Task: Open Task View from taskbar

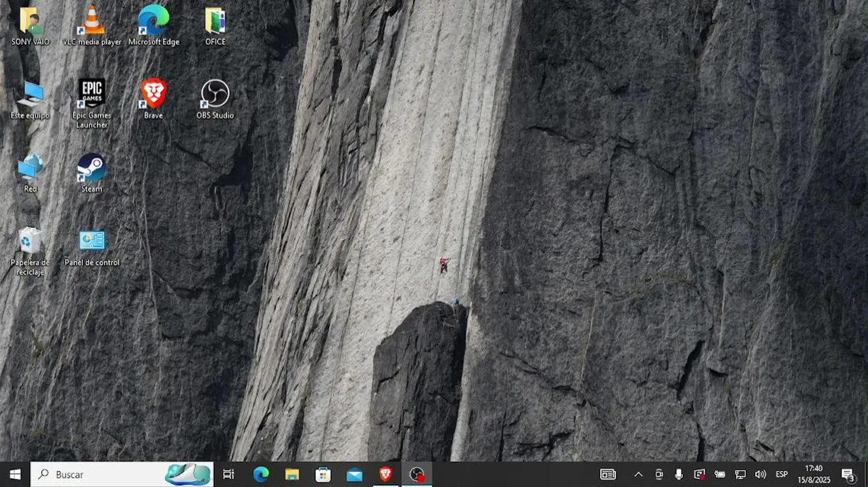Action: point(228,474)
